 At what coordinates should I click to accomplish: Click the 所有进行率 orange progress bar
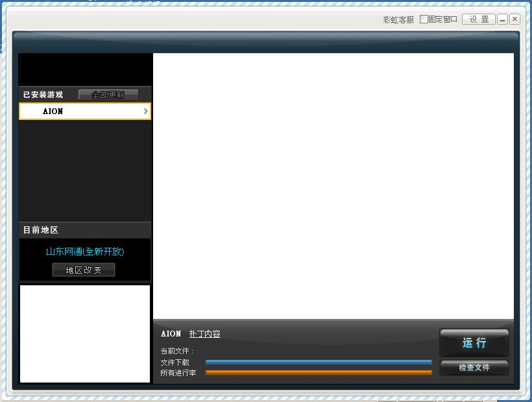coord(319,373)
